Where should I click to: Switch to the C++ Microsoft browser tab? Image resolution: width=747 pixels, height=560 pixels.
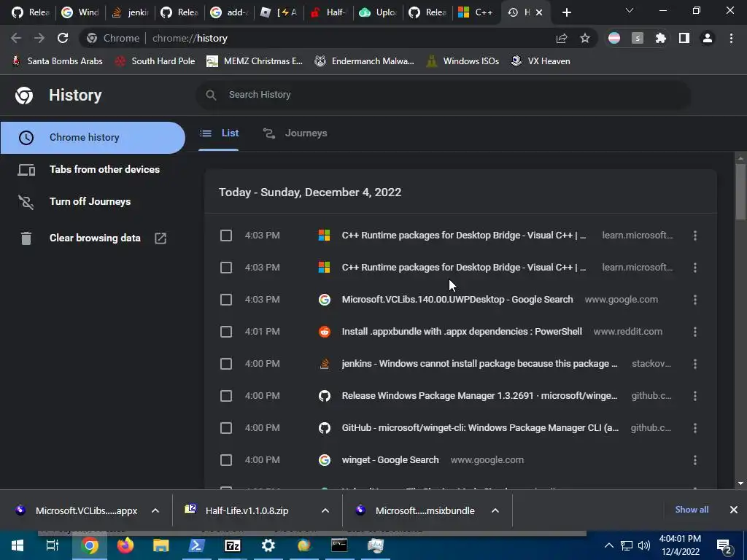tap(476, 12)
